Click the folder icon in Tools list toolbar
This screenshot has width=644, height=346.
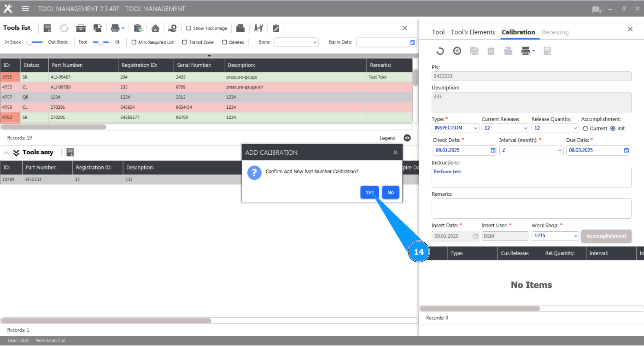pos(240,28)
